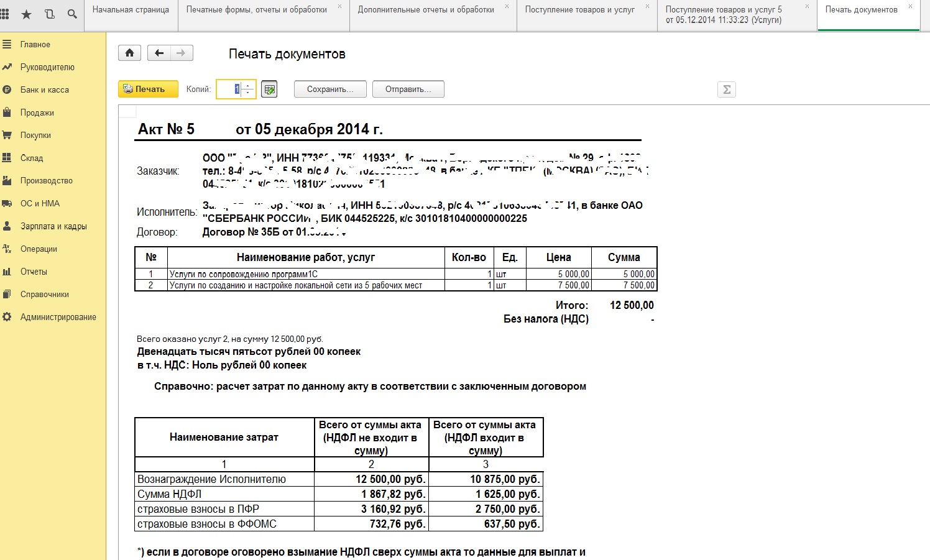Open Favorites via the star icon
The image size is (930, 560).
pyautogui.click(x=26, y=14)
